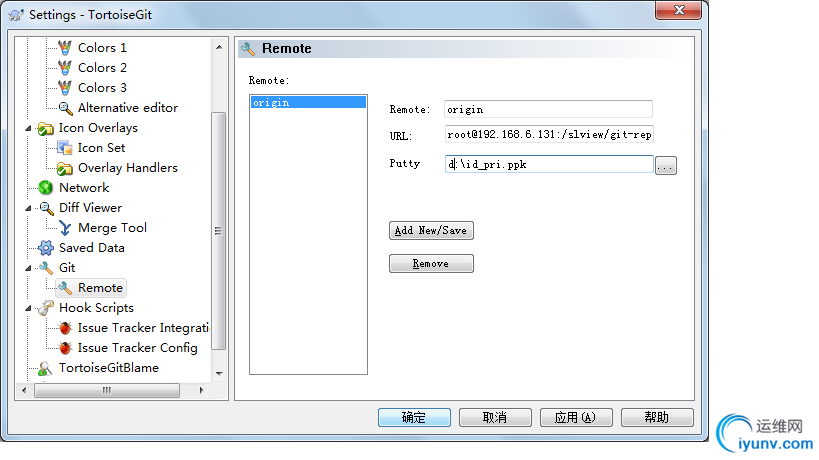Click the Icon Set icon
The image size is (819, 460).
click(x=65, y=148)
